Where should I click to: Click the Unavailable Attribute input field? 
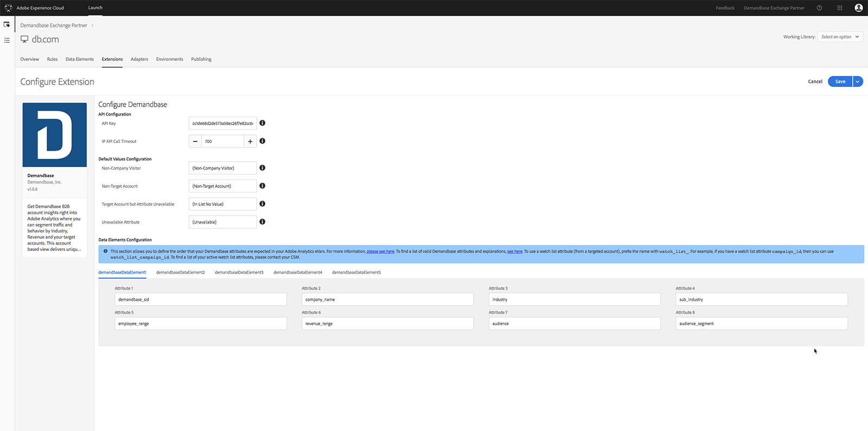(222, 222)
